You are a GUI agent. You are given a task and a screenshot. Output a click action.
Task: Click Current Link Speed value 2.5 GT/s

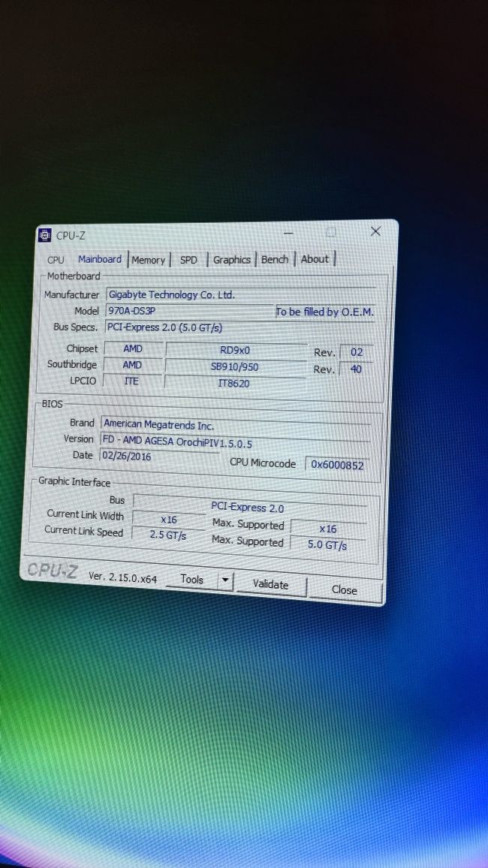click(x=167, y=535)
